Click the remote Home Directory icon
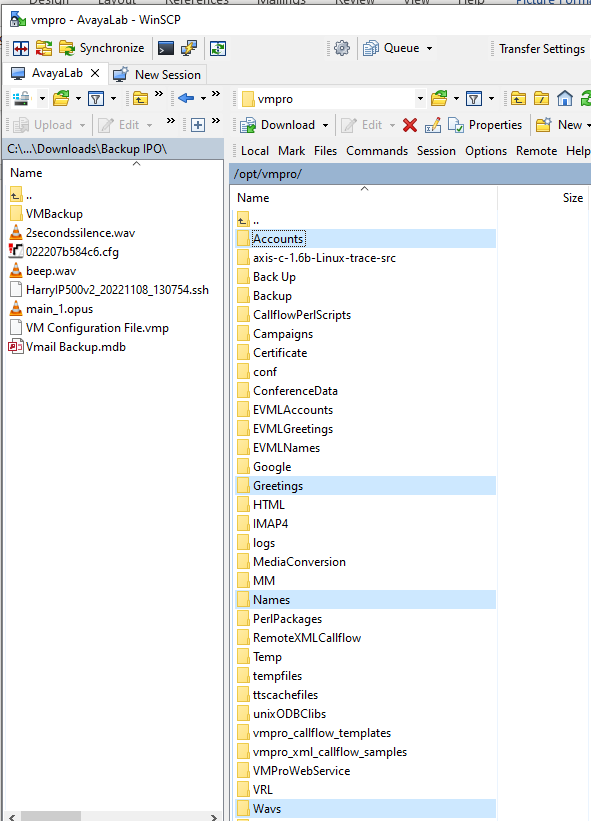The width and height of the screenshot is (591, 821). [565, 98]
